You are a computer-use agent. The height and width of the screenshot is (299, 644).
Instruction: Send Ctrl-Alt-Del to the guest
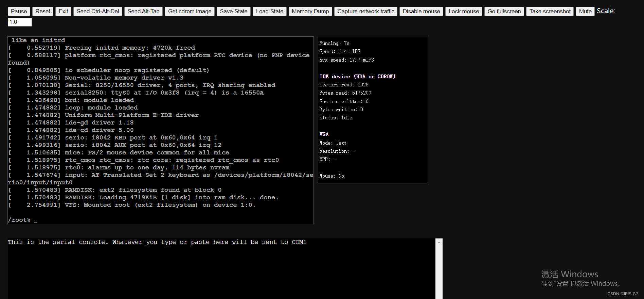pyautogui.click(x=98, y=11)
